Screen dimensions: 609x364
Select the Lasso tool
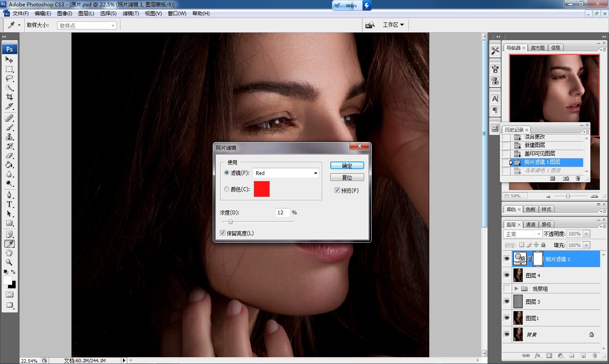coord(9,78)
